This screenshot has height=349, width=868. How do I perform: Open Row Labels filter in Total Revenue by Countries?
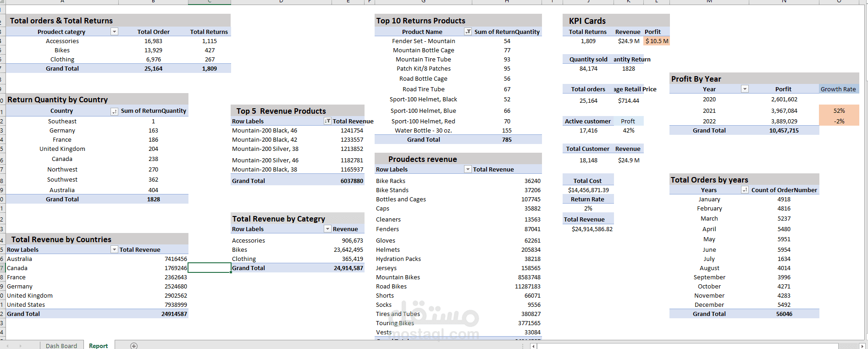(115, 249)
